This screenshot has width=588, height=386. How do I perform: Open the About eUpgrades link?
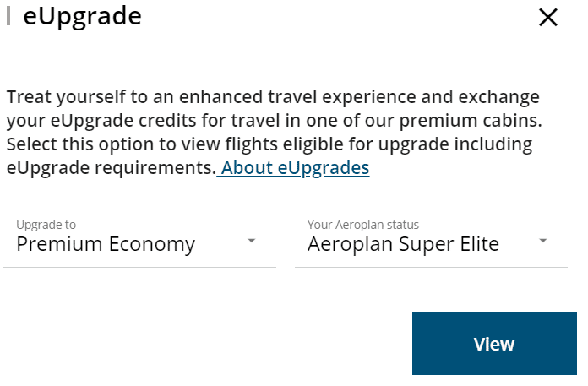point(295,168)
